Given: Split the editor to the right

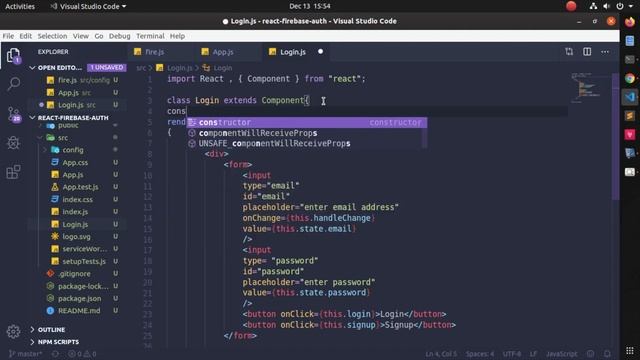Looking at the screenshot, I should point(587,52).
